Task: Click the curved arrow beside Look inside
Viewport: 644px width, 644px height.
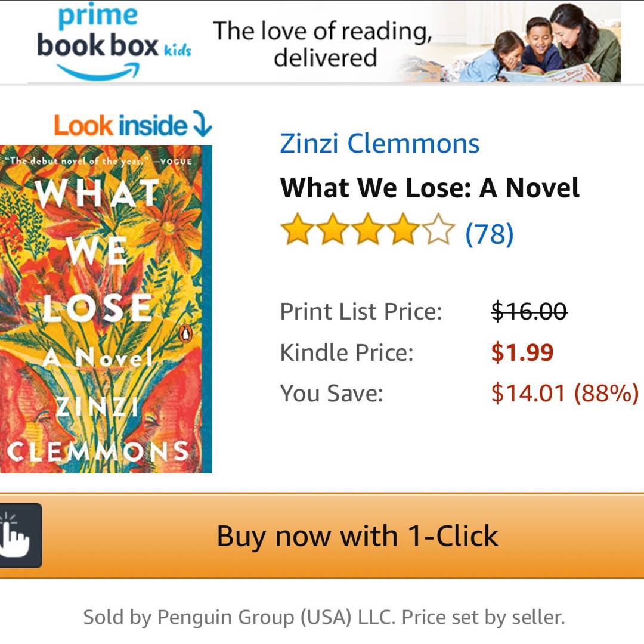Action: tap(202, 125)
